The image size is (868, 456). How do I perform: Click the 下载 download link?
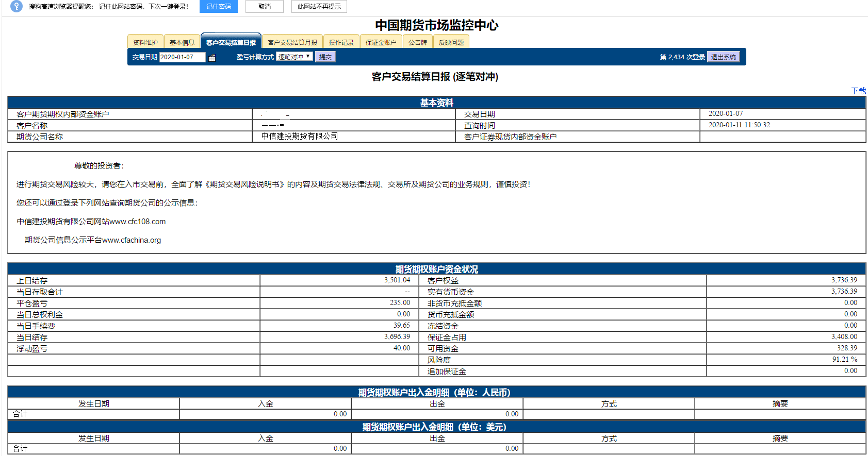pyautogui.click(x=858, y=91)
